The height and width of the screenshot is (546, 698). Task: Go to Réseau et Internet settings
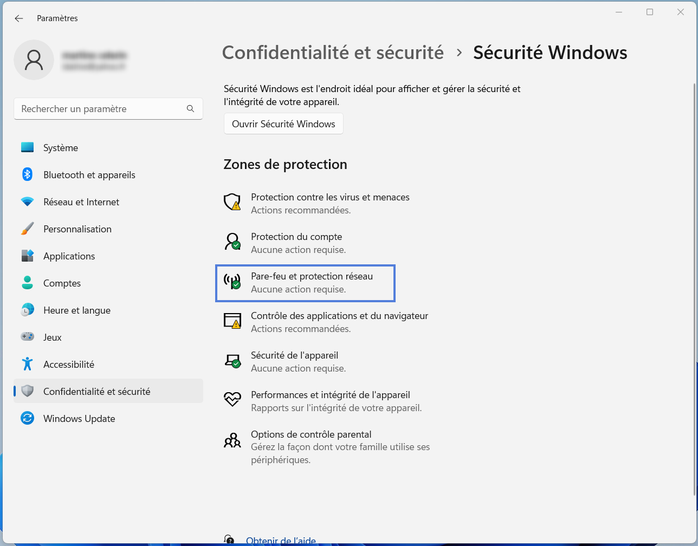tap(81, 202)
